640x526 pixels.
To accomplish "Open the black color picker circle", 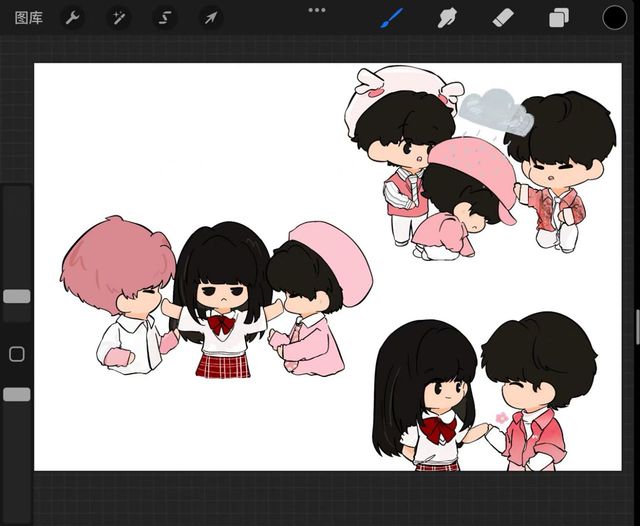I will (x=614, y=18).
